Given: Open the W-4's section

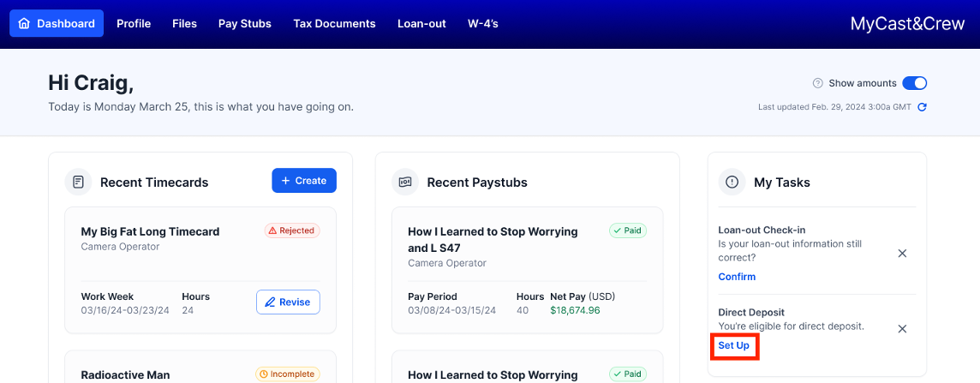Looking at the screenshot, I should click(x=483, y=24).
